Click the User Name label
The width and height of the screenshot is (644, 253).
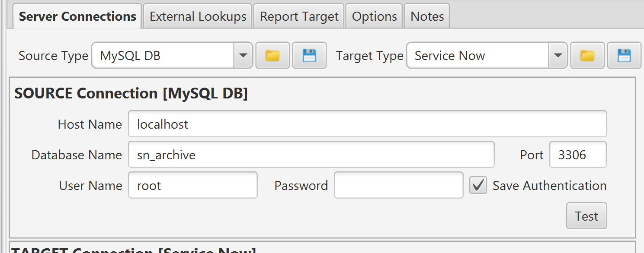pyautogui.click(x=91, y=186)
